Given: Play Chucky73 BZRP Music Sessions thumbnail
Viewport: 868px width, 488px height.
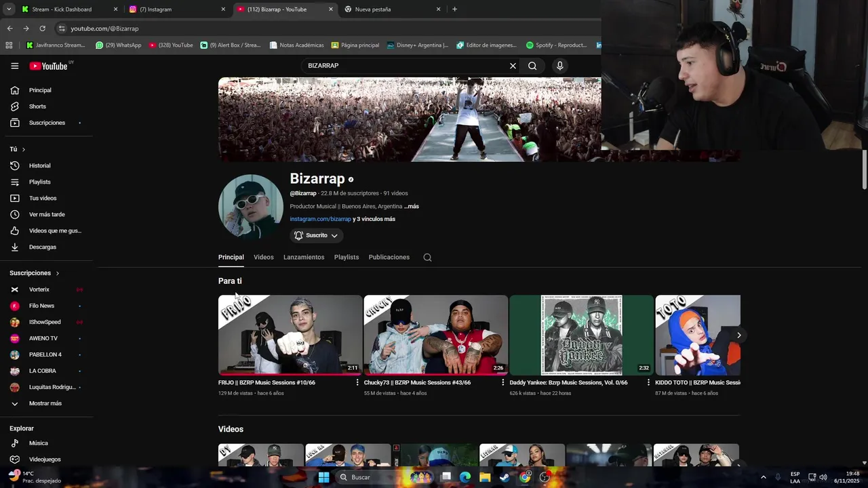Looking at the screenshot, I should [x=436, y=335].
